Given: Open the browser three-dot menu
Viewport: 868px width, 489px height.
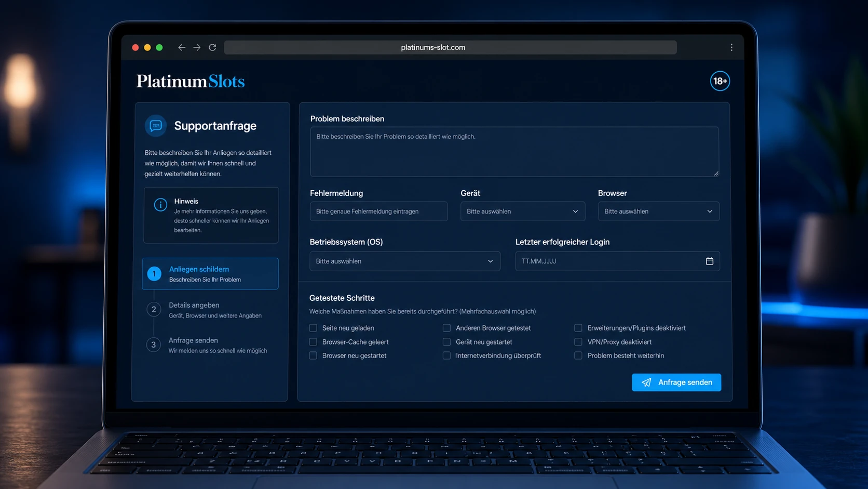Looking at the screenshot, I should [731, 47].
